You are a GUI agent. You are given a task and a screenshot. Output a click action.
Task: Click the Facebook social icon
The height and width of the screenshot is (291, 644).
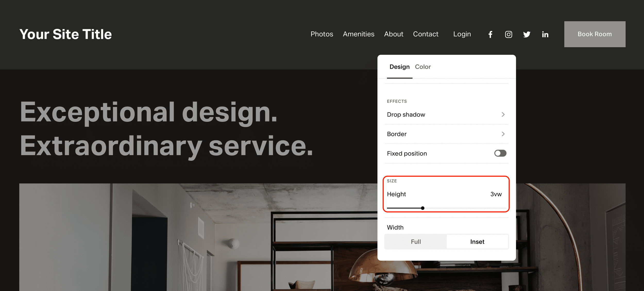click(x=490, y=34)
